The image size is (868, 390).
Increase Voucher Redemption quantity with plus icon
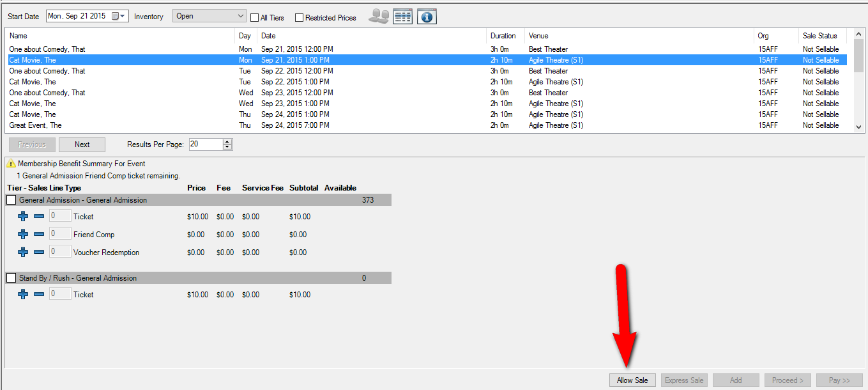[23, 253]
